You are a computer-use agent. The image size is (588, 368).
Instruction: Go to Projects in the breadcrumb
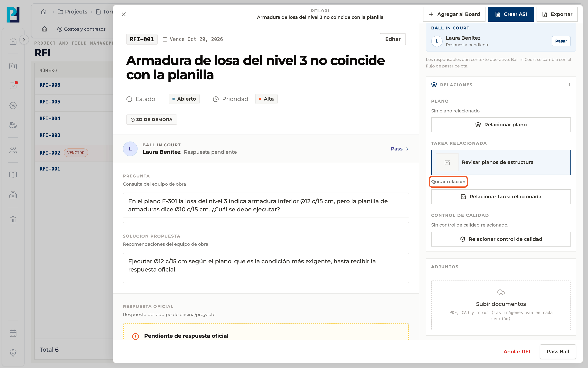[x=73, y=12]
